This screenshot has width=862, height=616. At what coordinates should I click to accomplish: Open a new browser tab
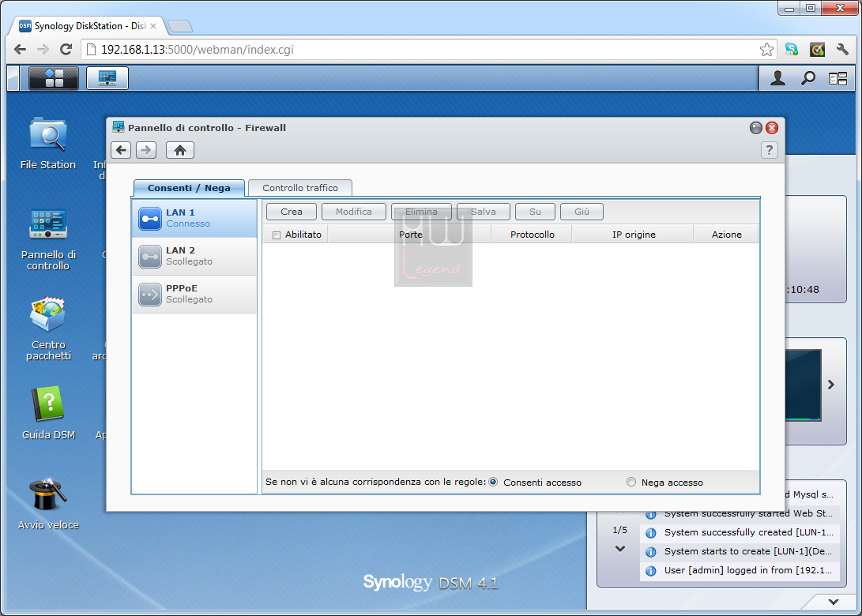tap(180, 26)
